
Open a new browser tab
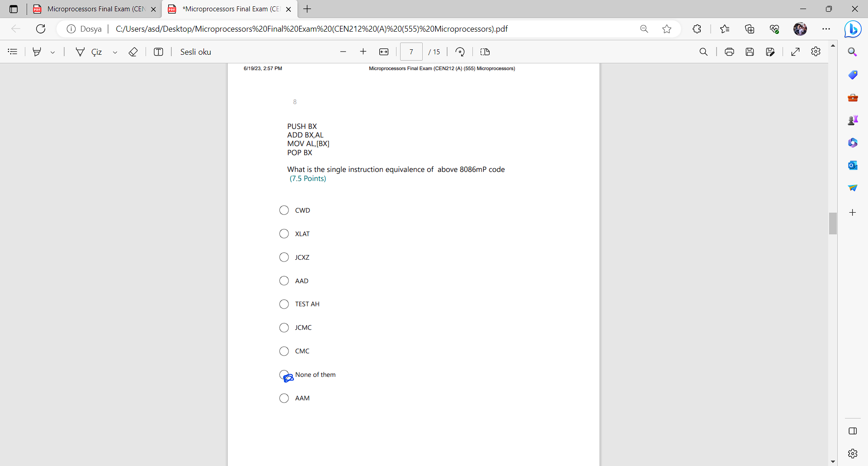pos(308,9)
